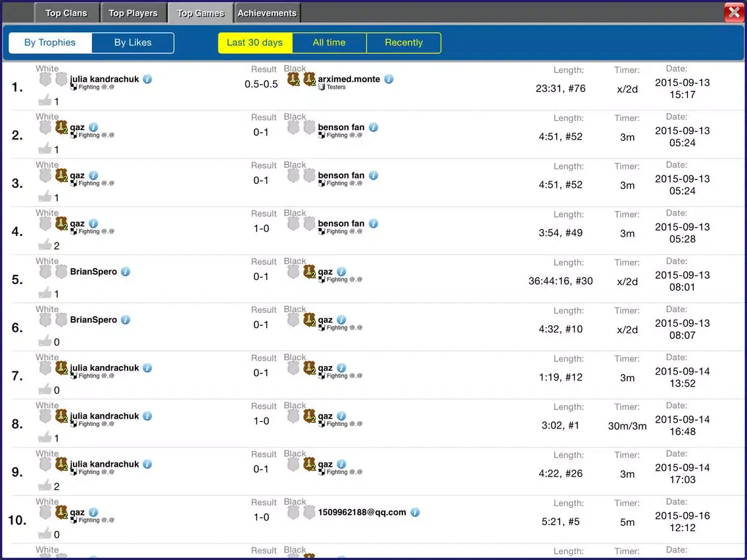This screenshot has width=747, height=560.
Task: Click the 5m timer value in game 10
Action: click(627, 522)
